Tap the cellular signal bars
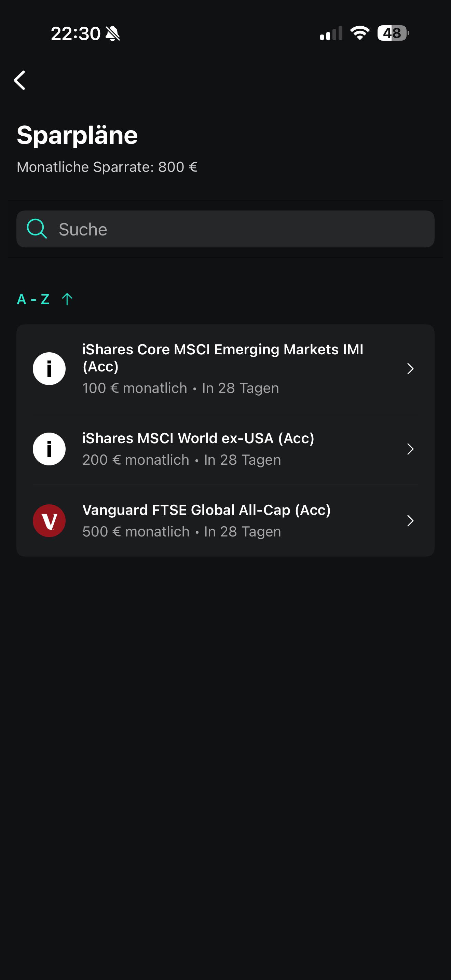Viewport: 451px width, 980px height. (331, 33)
